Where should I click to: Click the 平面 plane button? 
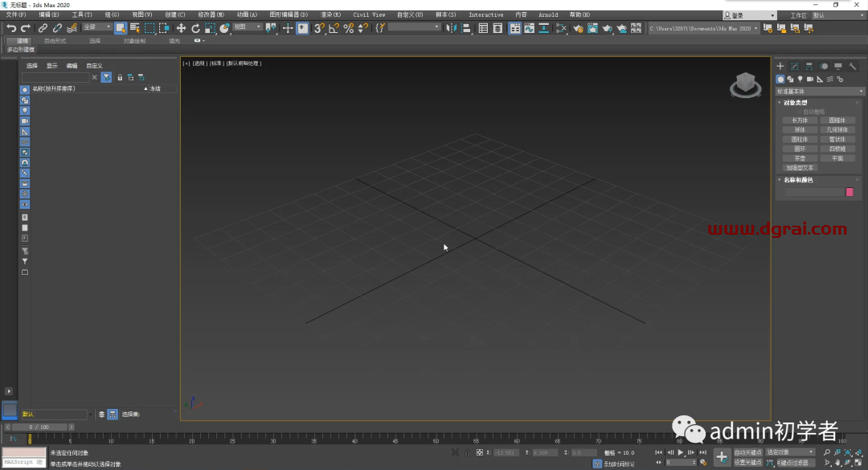coord(837,158)
